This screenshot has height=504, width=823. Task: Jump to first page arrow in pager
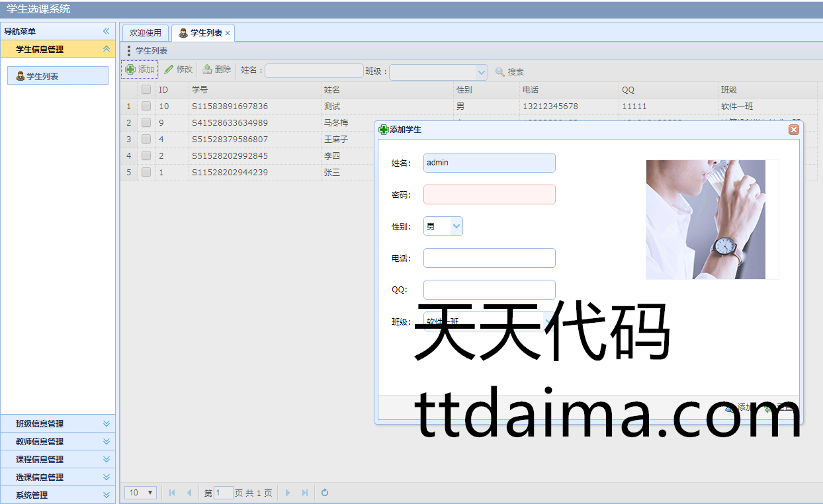[x=172, y=493]
